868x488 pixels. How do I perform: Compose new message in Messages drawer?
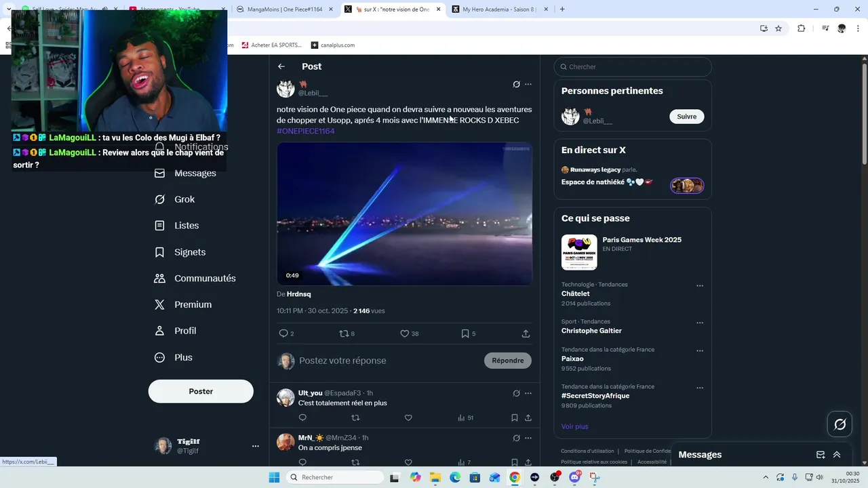point(821,455)
